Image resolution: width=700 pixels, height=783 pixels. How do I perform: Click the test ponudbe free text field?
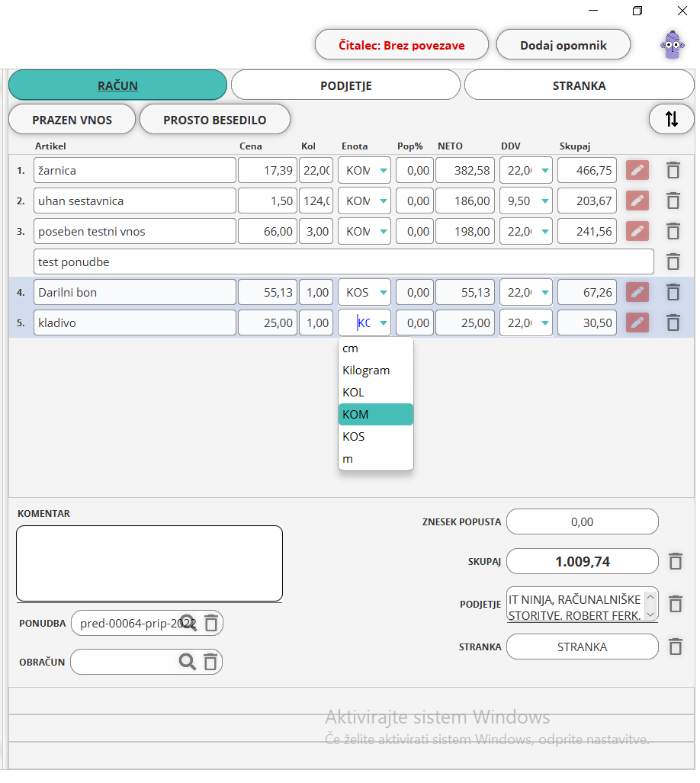tap(343, 262)
